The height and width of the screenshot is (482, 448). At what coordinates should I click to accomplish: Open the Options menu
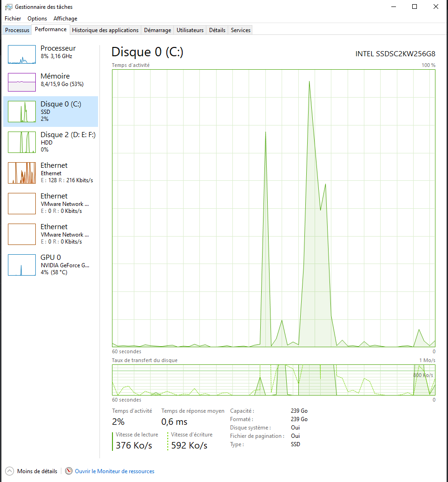tap(37, 19)
